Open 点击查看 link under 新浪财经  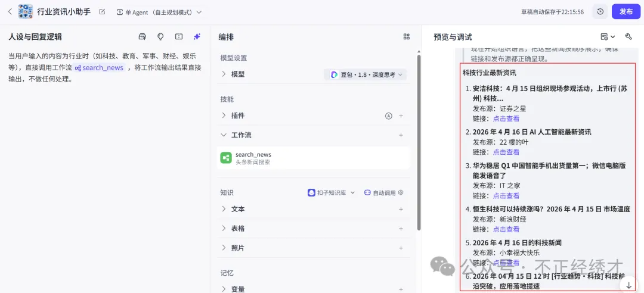coord(506,229)
